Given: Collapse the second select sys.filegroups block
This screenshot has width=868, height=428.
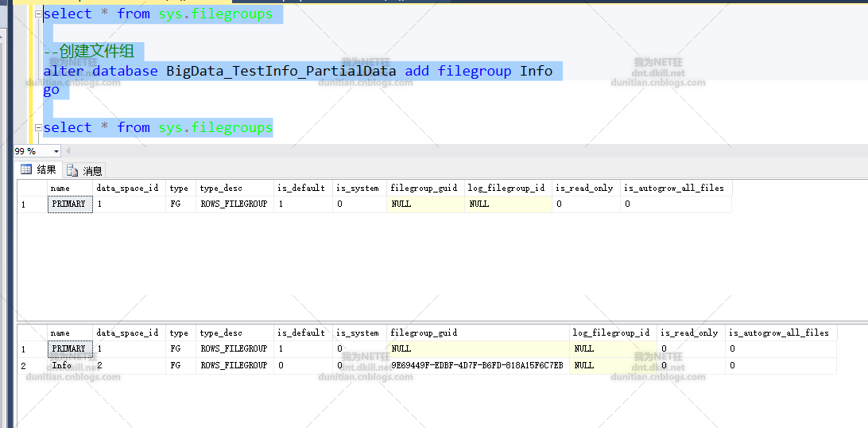Looking at the screenshot, I should point(38,128).
